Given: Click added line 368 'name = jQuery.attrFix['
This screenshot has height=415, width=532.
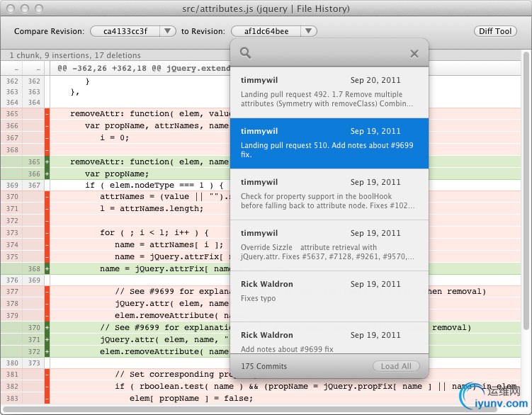Looking at the screenshot, I should [x=165, y=268].
